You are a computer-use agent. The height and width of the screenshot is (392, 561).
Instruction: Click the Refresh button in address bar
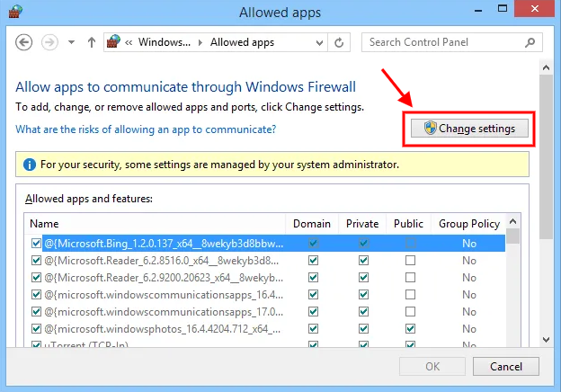pos(339,42)
